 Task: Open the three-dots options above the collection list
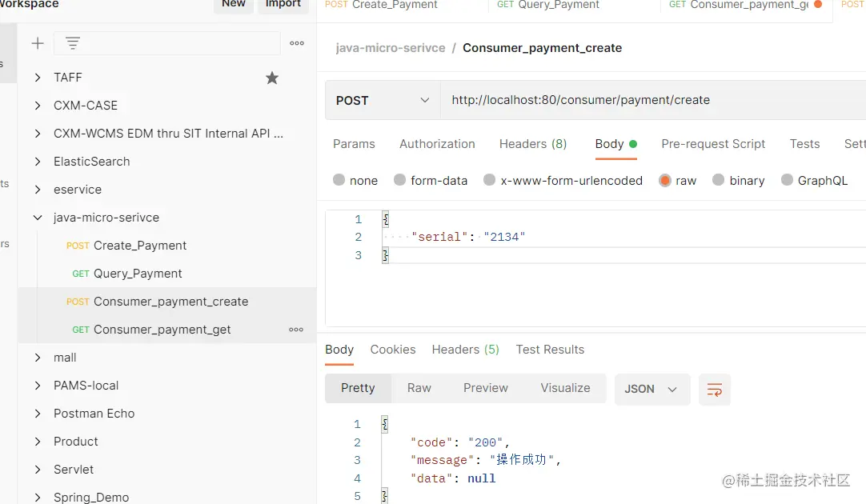297,43
